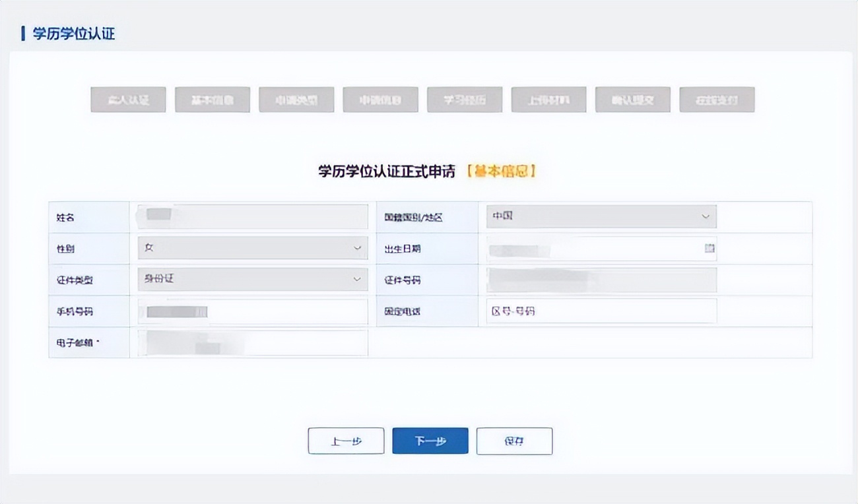
Task: Jump to the 学习经历 step
Action: coord(464,100)
